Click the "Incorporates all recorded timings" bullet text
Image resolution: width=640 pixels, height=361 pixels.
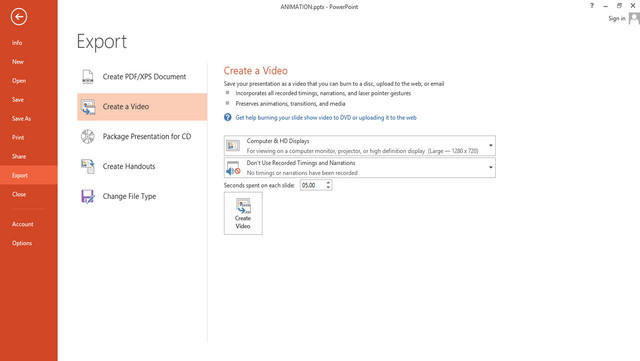(323, 94)
